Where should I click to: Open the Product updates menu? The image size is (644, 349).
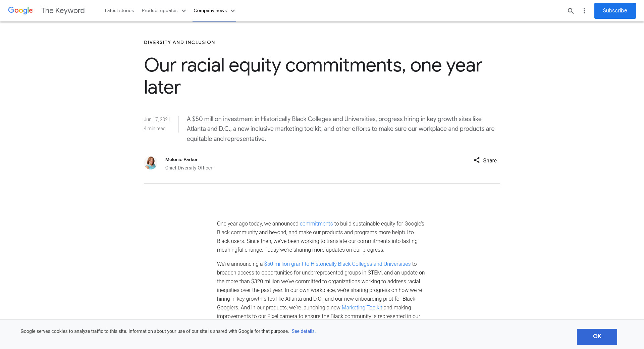coord(160,11)
